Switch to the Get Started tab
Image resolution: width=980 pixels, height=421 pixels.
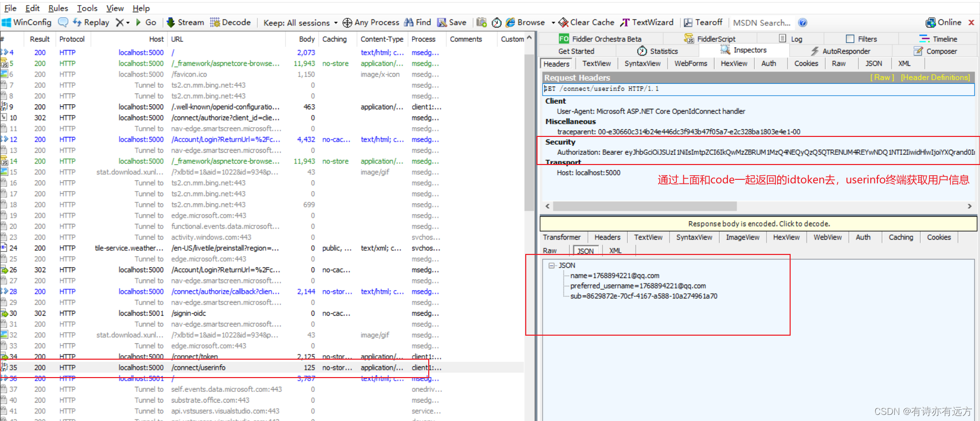[576, 51]
